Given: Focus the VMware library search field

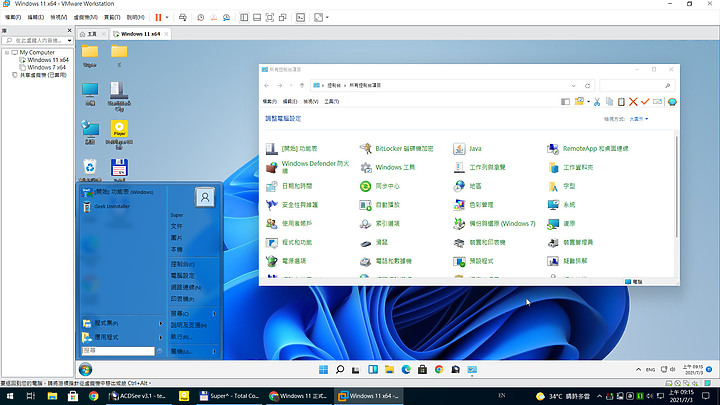Looking at the screenshot, I should tap(35, 41).
